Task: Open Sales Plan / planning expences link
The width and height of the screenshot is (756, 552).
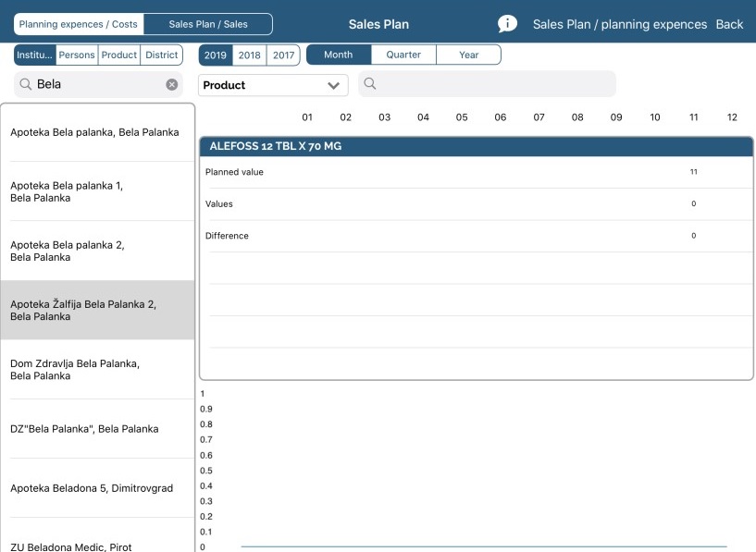Action: (619, 24)
